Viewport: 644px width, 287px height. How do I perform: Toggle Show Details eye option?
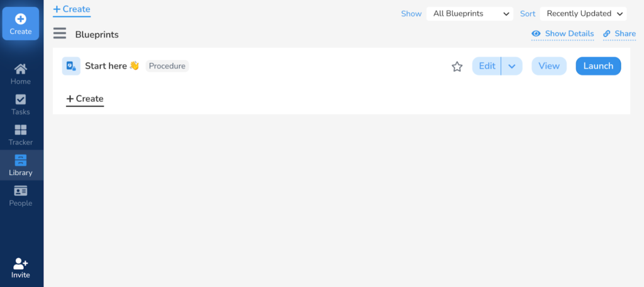point(536,34)
